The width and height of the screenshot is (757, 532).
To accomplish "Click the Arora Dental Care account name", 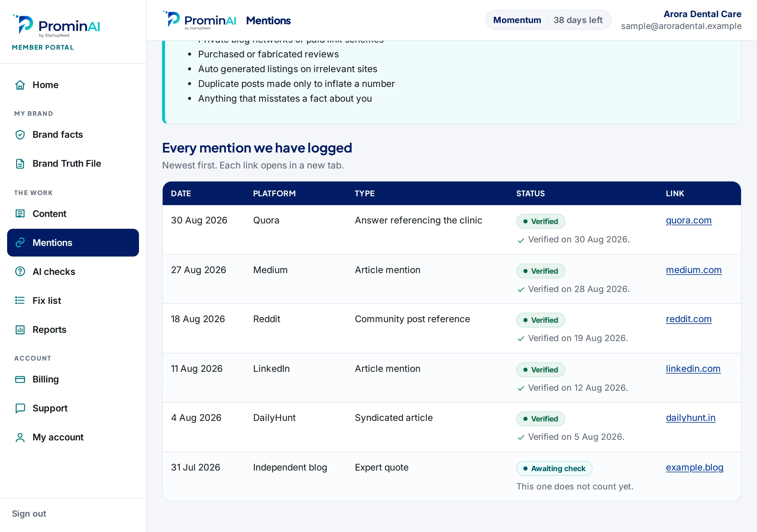I will (x=702, y=14).
